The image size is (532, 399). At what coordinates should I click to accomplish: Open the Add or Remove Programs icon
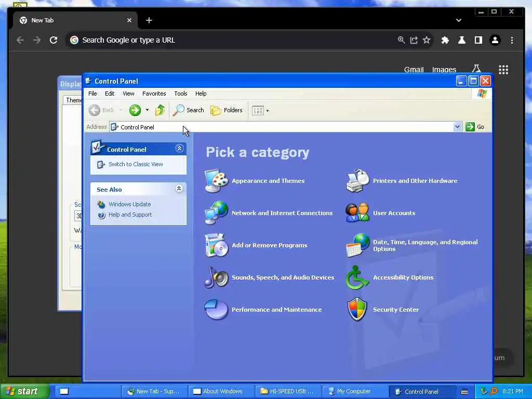tap(216, 245)
